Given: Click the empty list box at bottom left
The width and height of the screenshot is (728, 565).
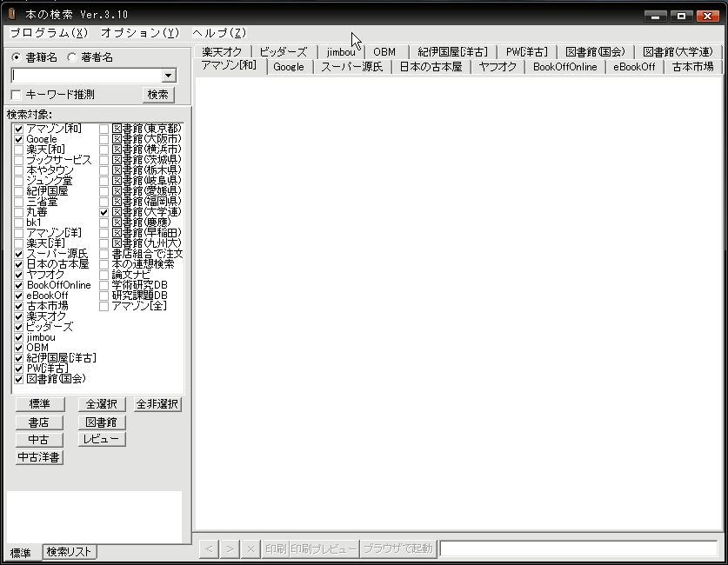Looking at the screenshot, I should pos(94,516).
